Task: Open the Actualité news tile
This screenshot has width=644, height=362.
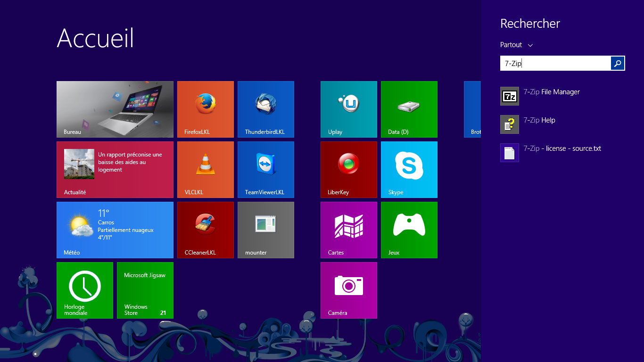Action: (115, 170)
